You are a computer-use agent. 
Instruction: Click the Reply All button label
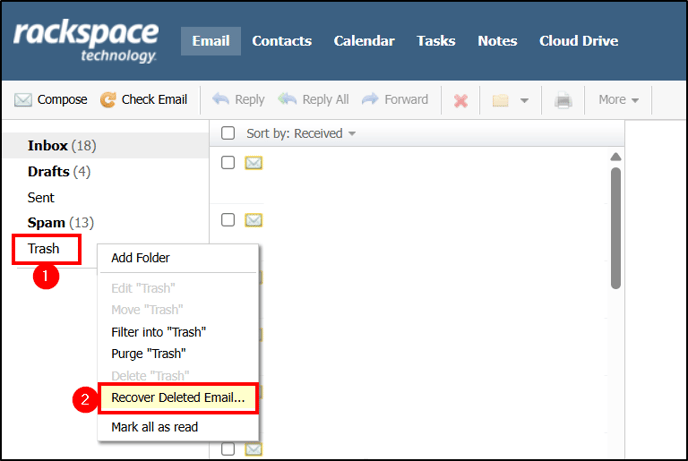[326, 100]
